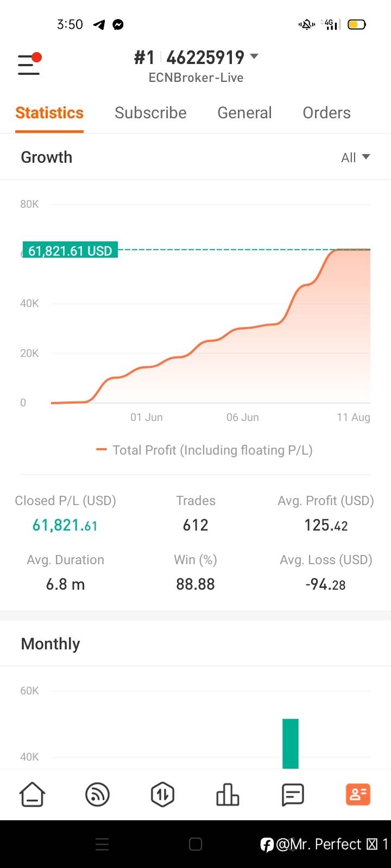This screenshot has width=391, height=868.
Task: Tap the Closed P/L value 61,821.61
Action: 65,525
